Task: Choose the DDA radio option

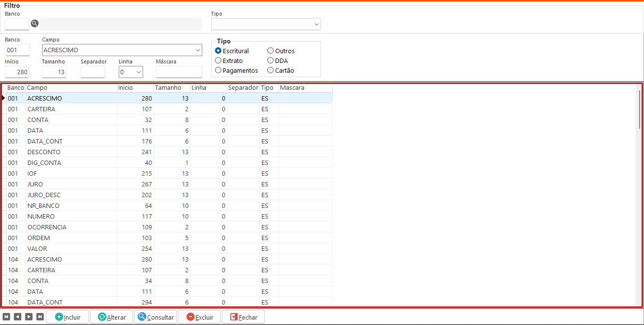Action: coord(270,61)
